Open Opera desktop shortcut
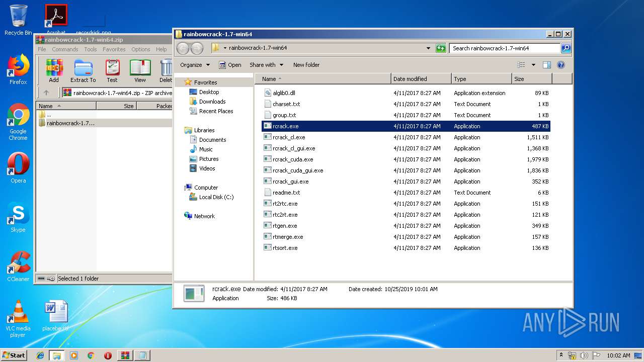Image resolution: width=644 pixels, height=362 pixels. click(x=18, y=168)
